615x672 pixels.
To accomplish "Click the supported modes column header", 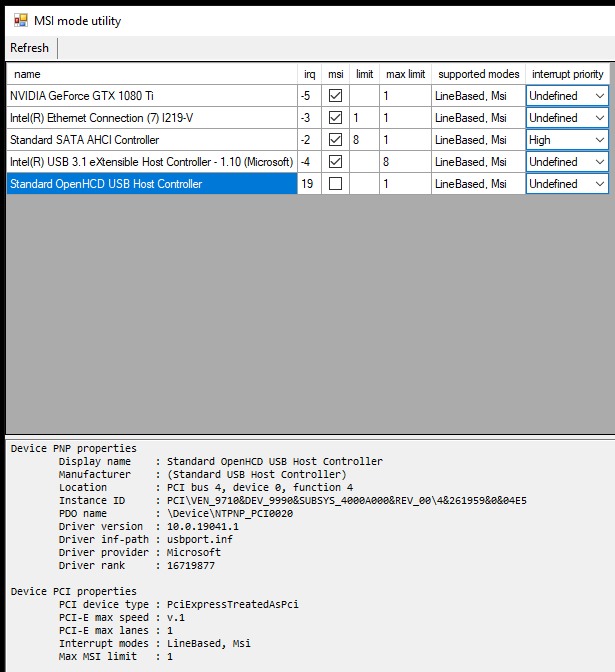I will (x=478, y=74).
